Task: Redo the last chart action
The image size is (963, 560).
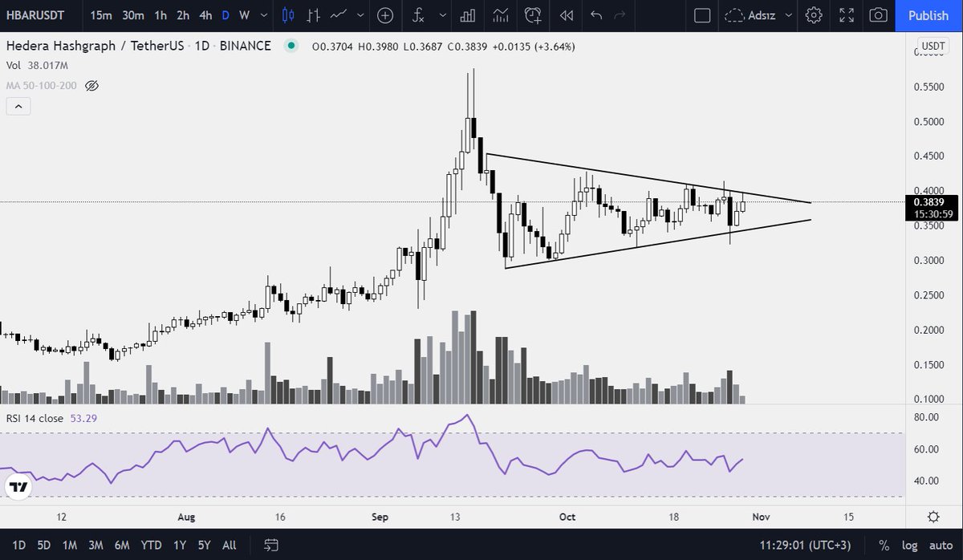Action: (x=619, y=15)
